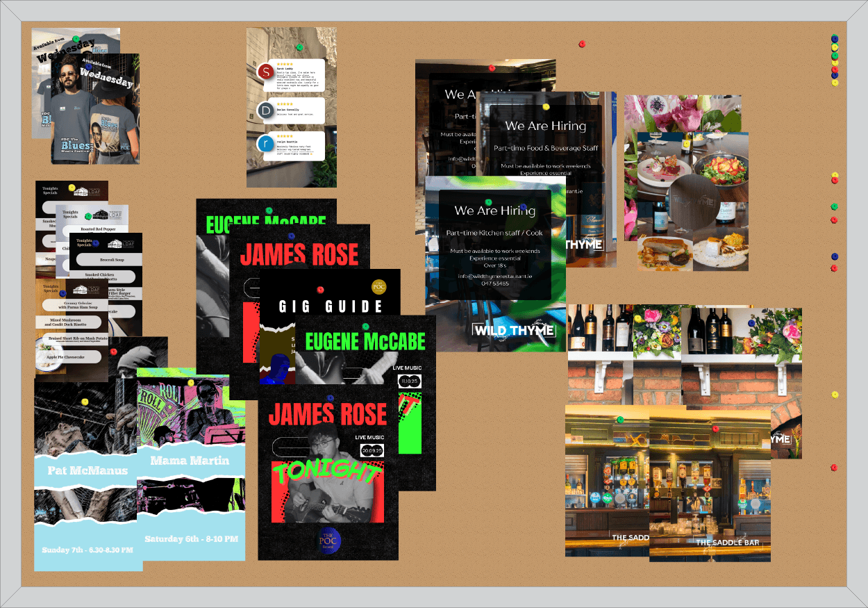Click the grey 'D' avatar on reviews poster
The height and width of the screenshot is (608, 868).
pyautogui.click(x=265, y=110)
